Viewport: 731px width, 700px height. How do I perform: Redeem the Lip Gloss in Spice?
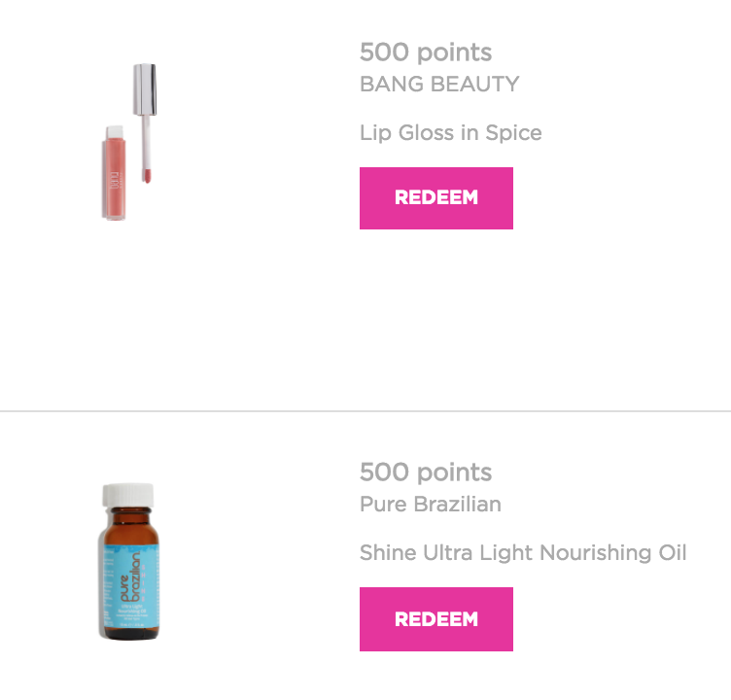tap(435, 198)
